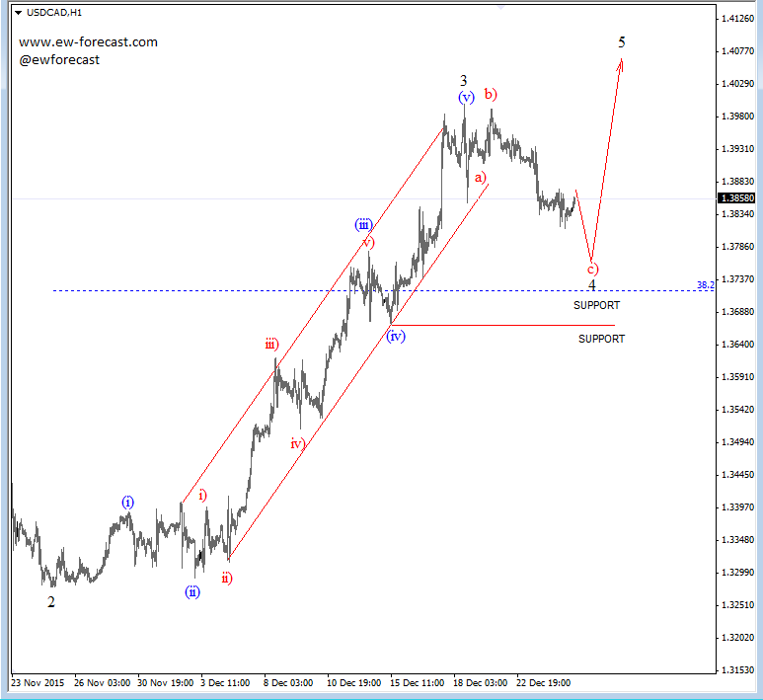Click the blue circled (i) wave label
763x700 pixels.
pos(128,502)
